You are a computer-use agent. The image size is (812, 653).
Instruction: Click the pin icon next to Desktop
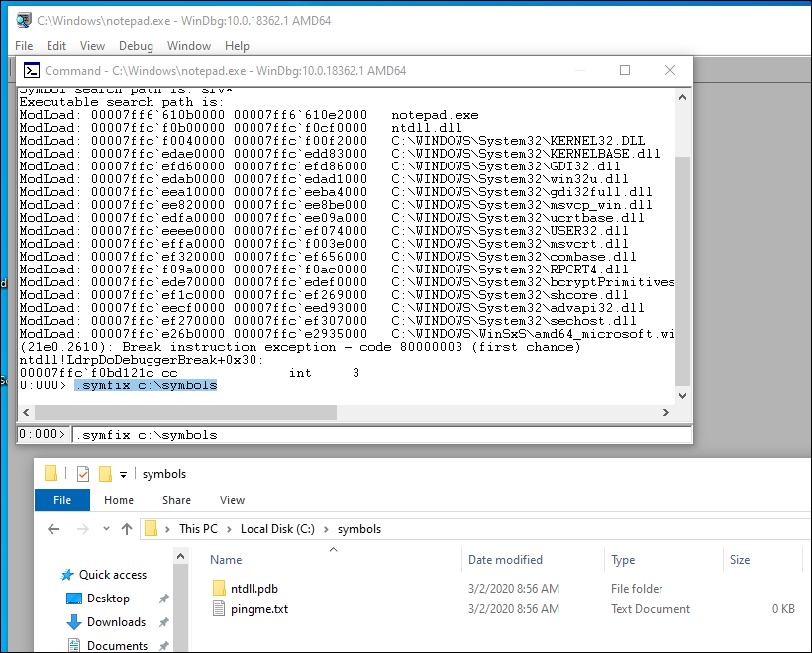pos(163,599)
